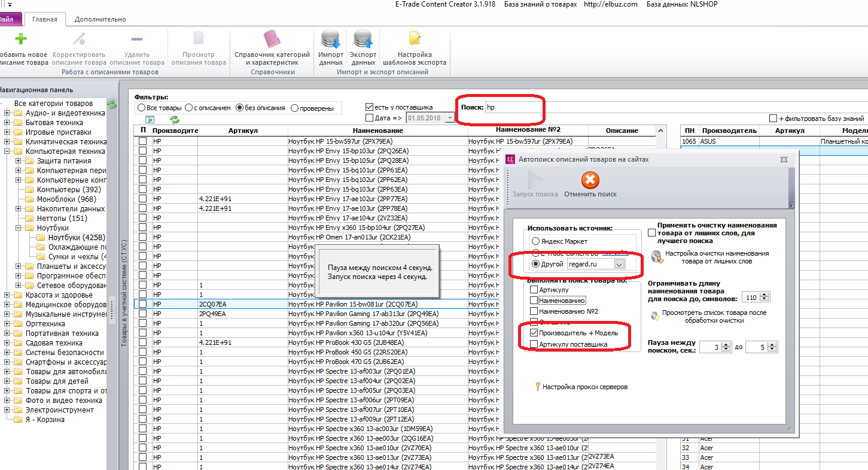Select the 'проверены' filter radio
868x470 pixels.
(295, 108)
